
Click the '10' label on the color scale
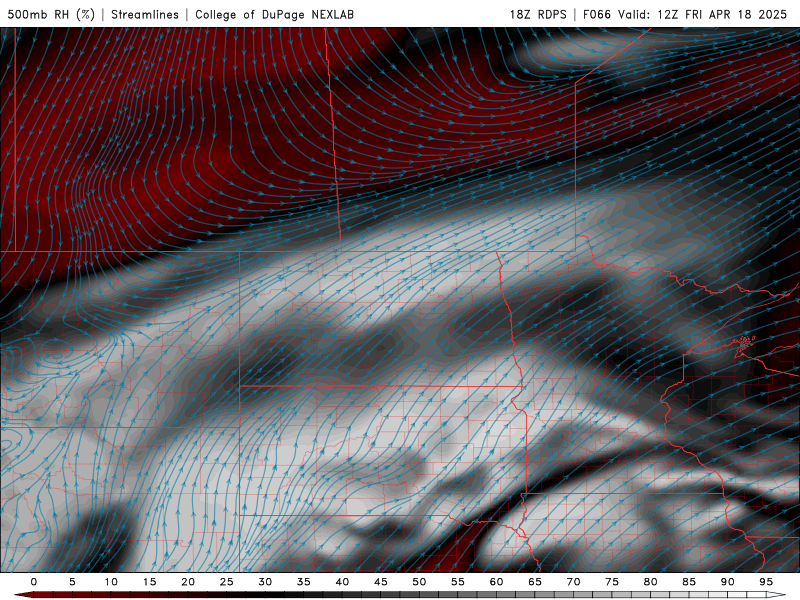click(x=111, y=582)
